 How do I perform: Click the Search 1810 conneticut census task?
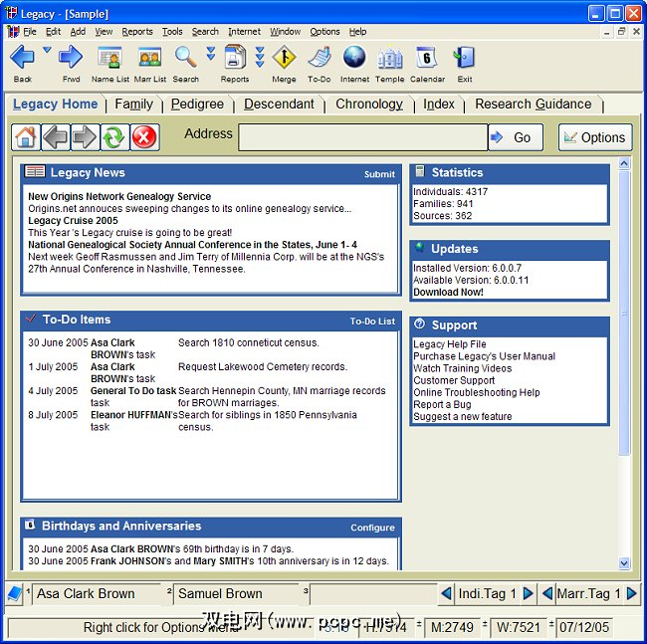(x=248, y=342)
